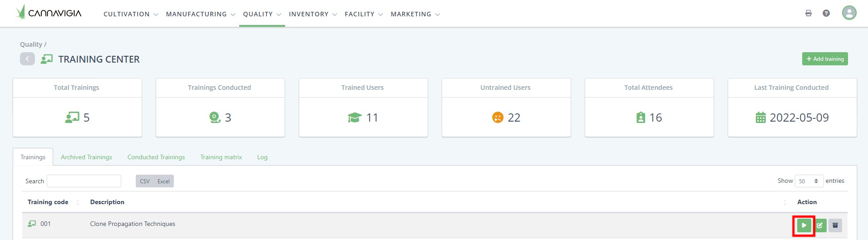Open the user profile avatar
868x240 pixels.
849,13
